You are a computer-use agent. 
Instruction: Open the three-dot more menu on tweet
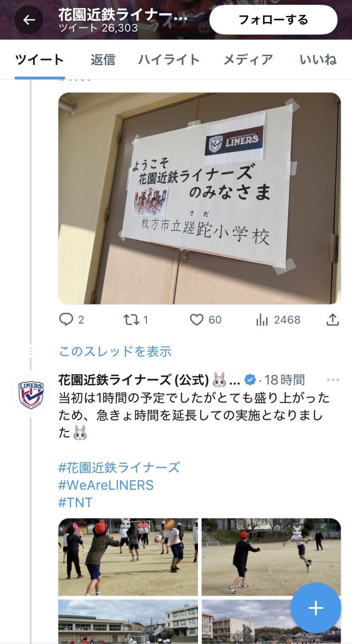[x=333, y=380]
